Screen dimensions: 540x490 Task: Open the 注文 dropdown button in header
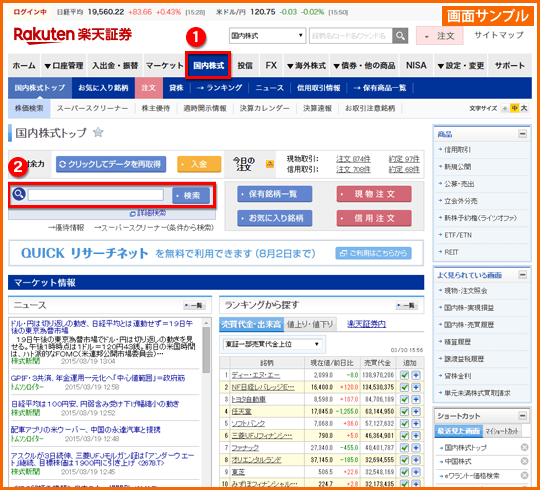[x=439, y=36]
